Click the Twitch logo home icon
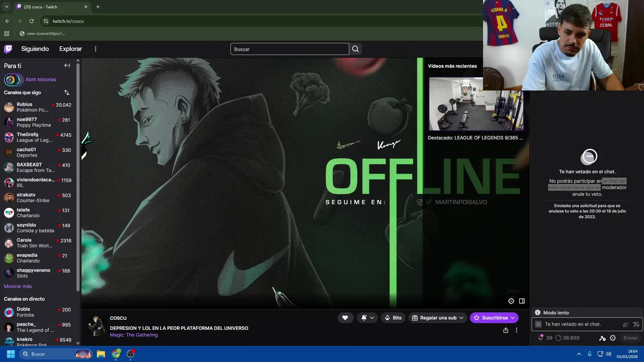This screenshot has height=362, width=644. coord(8,49)
